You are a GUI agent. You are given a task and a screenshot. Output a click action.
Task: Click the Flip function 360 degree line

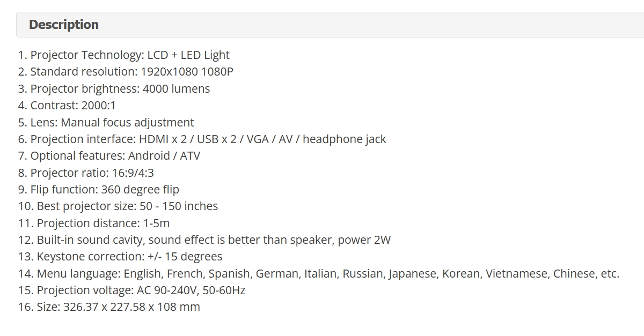pos(99,189)
